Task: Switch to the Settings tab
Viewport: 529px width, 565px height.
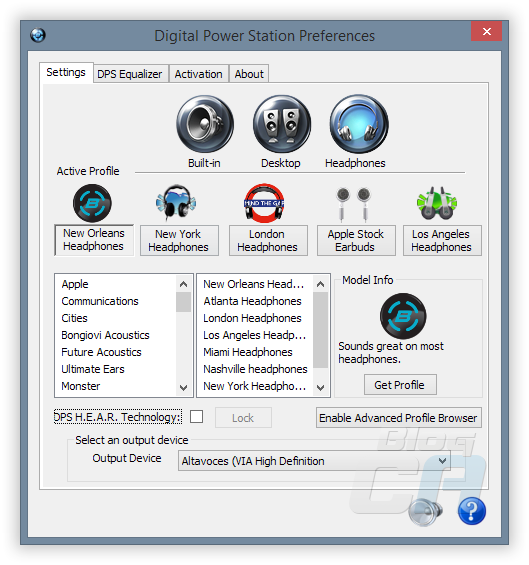Action: (x=66, y=72)
